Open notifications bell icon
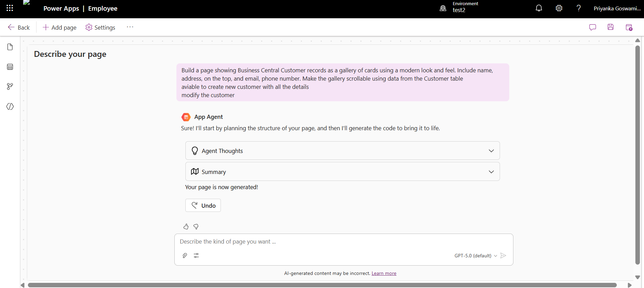 point(539,8)
